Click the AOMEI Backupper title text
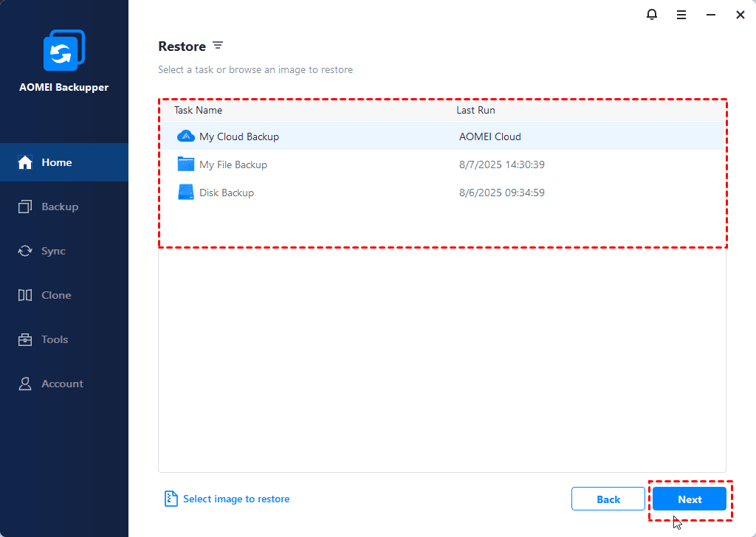Image resolution: width=756 pixels, height=537 pixels. pyautogui.click(x=63, y=87)
